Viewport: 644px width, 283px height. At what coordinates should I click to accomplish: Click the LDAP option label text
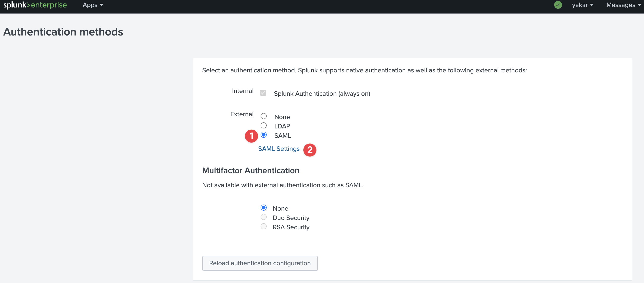coord(282,126)
